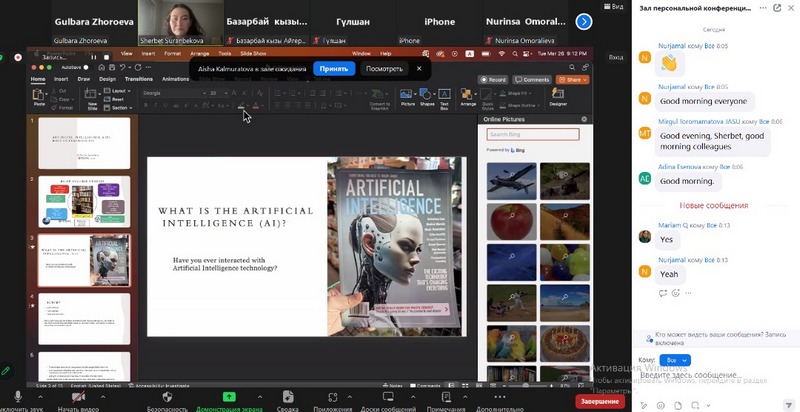Open the Insert tab in PowerPoint ribbon
This screenshot has height=412, width=800.
coord(62,78)
